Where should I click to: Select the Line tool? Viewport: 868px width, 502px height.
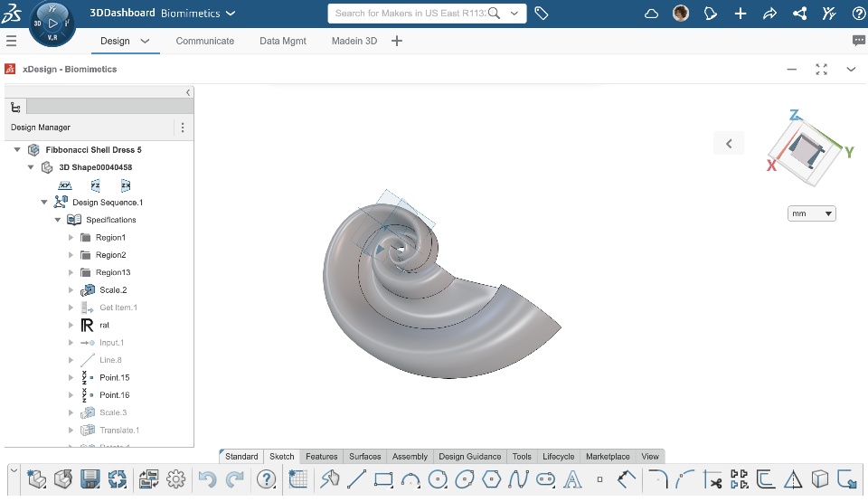coord(356,478)
